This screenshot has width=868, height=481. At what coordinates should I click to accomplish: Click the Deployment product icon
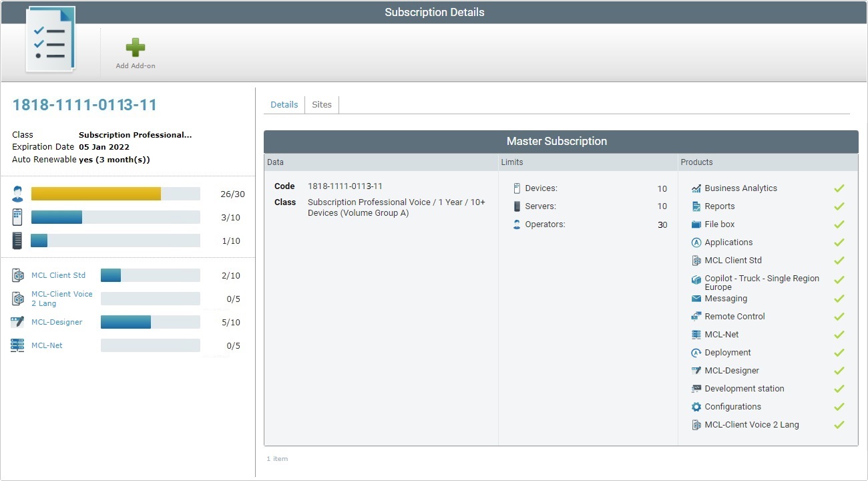[x=696, y=352]
